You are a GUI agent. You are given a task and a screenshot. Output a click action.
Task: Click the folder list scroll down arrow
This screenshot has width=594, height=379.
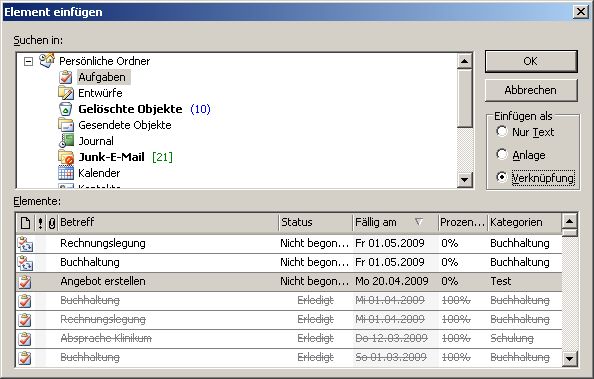click(x=464, y=180)
